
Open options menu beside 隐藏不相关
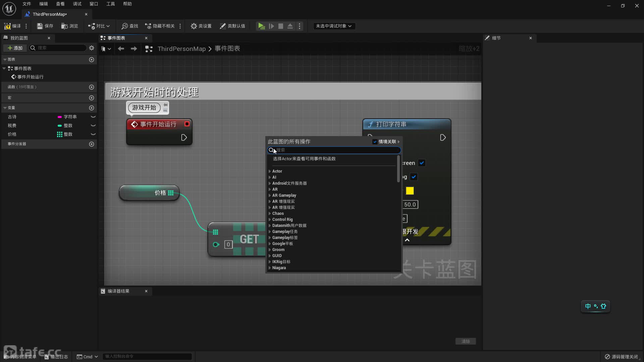[x=180, y=26]
